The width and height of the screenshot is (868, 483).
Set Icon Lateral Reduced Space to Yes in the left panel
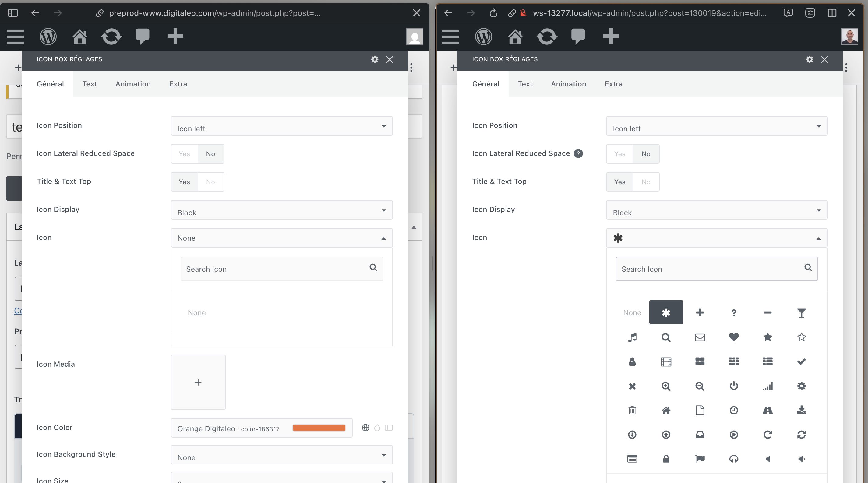(184, 154)
